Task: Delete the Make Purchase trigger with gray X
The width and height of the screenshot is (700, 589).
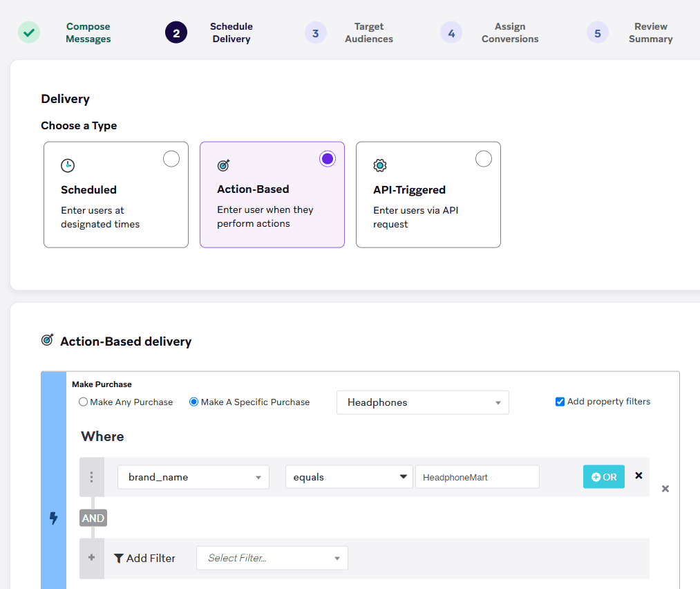Action: click(665, 489)
